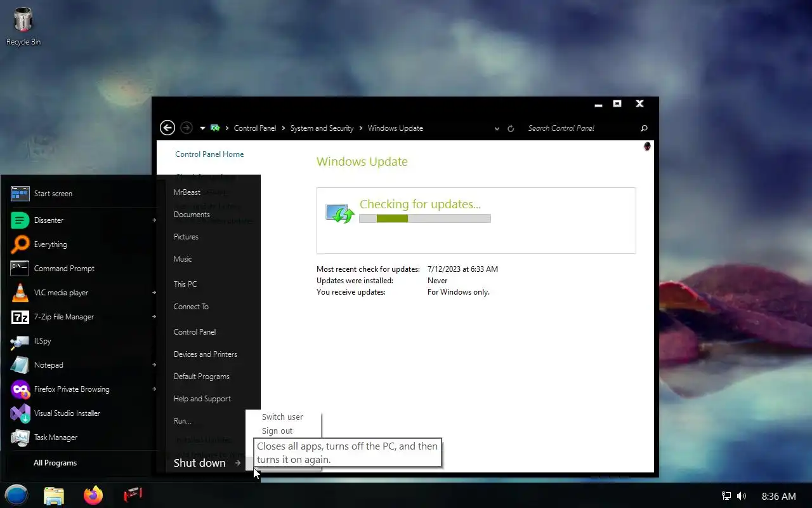This screenshot has height=508, width=812.
Task: Expand Dissenter jump list arrow
Action: pos(154,220)
